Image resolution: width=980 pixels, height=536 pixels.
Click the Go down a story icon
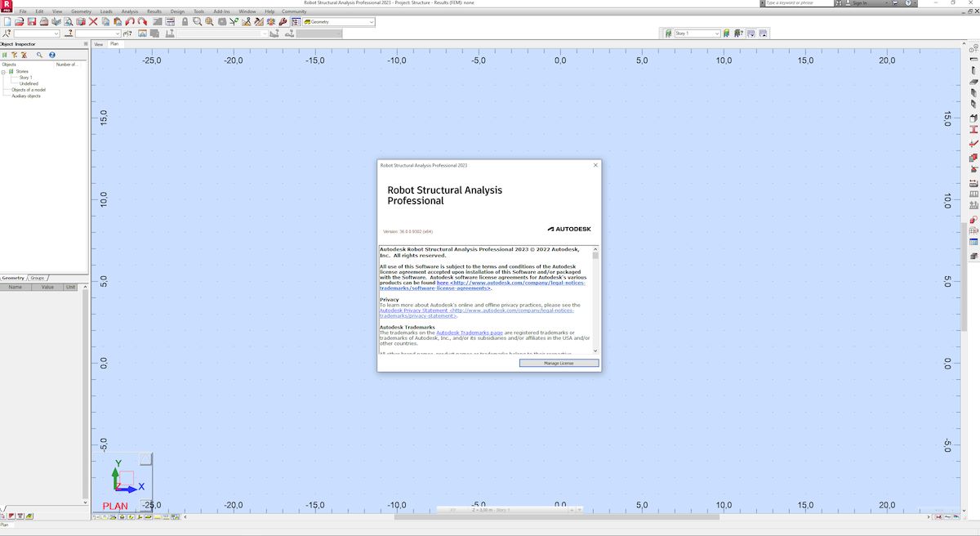[x=751, y=33]
